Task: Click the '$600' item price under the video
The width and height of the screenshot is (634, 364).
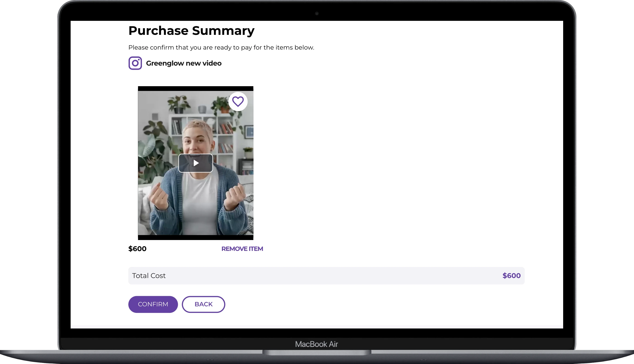Action: [137, 249]
